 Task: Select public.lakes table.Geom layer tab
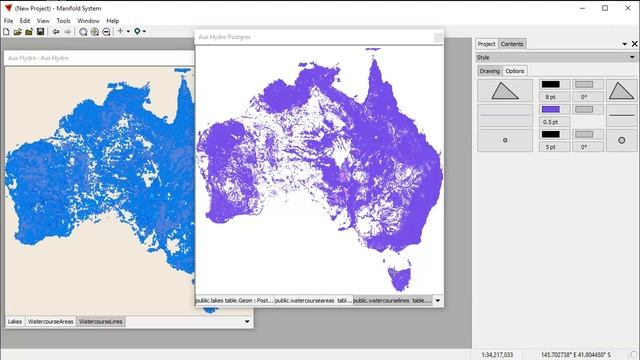[234, 300]
